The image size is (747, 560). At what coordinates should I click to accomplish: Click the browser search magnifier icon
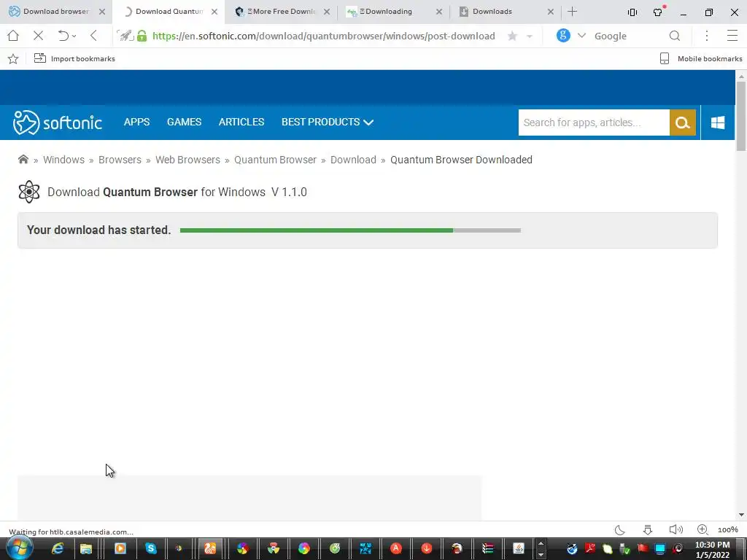pos(675,36)
